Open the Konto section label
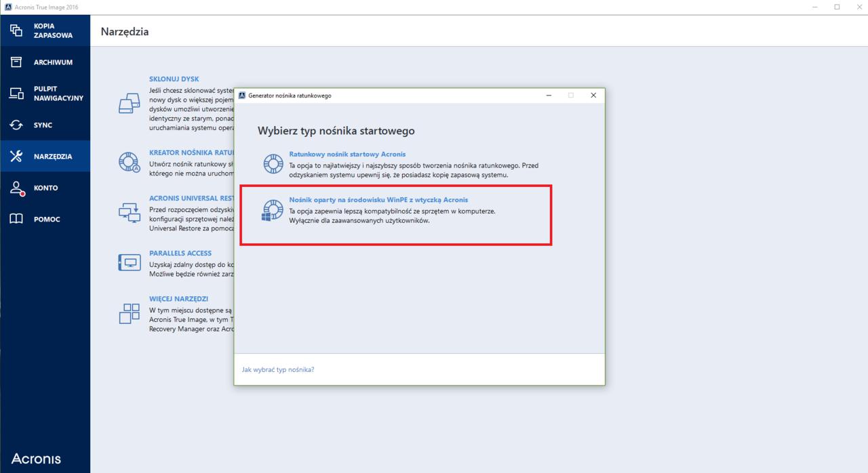This screenshot has width=868, height=473. [x=45, y=188]
